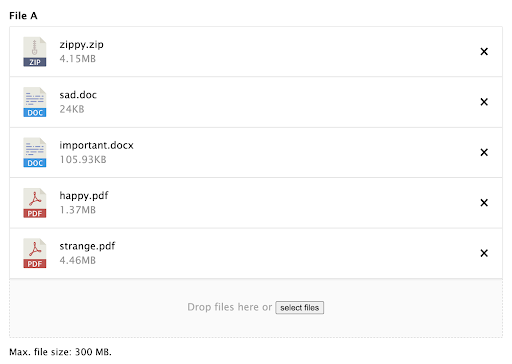Click the select files button
The height and width of the screenshot is (364, 512).
pyautogui.click(x=299, y=308)
